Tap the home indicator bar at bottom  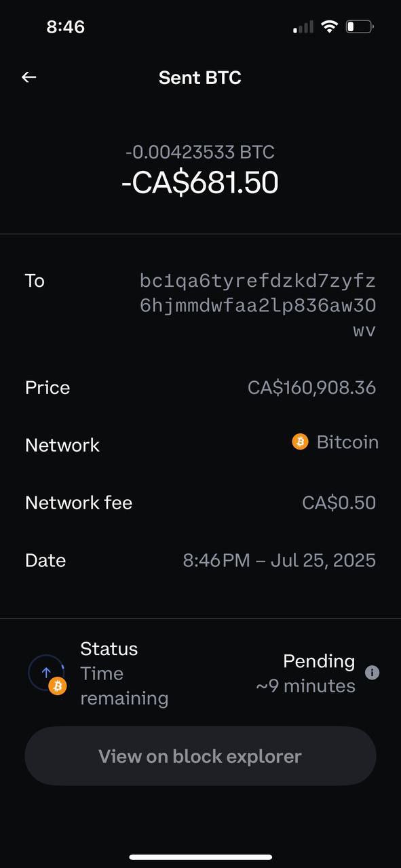pos(201,857)
